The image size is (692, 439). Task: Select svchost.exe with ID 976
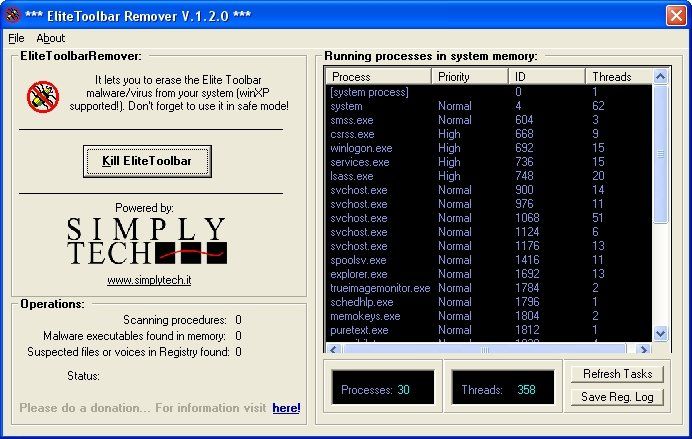pos(489,204)
